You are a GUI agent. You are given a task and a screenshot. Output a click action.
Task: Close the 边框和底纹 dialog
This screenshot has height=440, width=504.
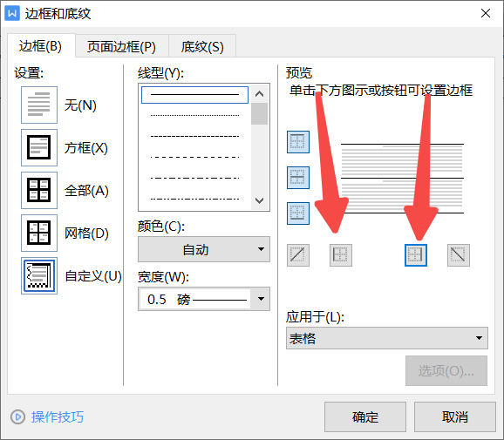(x=486, y=13)
